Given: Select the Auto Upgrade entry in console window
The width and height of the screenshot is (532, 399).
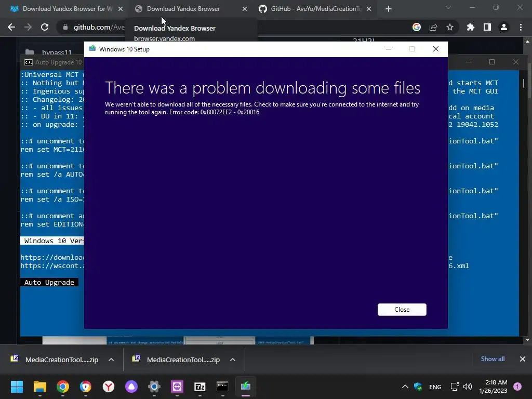Looking at the screenshot, I should pos(49,282).
